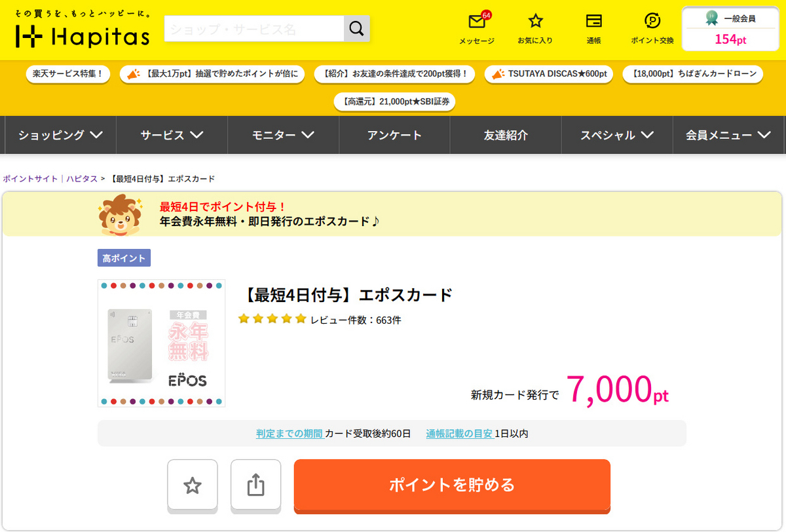Image resolution: width=786 pixels, height=532 pixels.
Task: Click the five-star review rating
Action: pyautogui.click(x=272, y=319)
